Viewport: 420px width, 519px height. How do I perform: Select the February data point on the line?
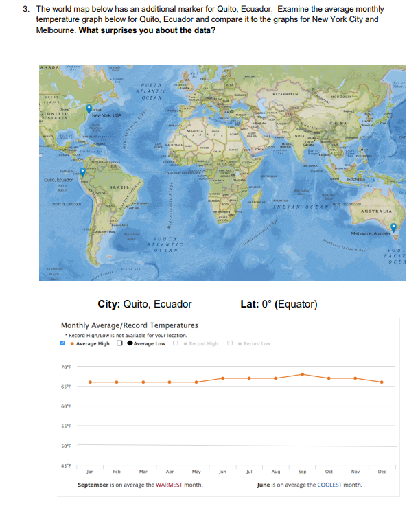tap(117, 382)
